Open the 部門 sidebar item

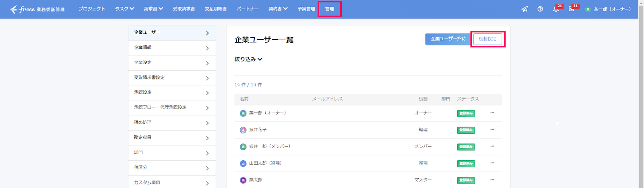click(x=172, y=153)
